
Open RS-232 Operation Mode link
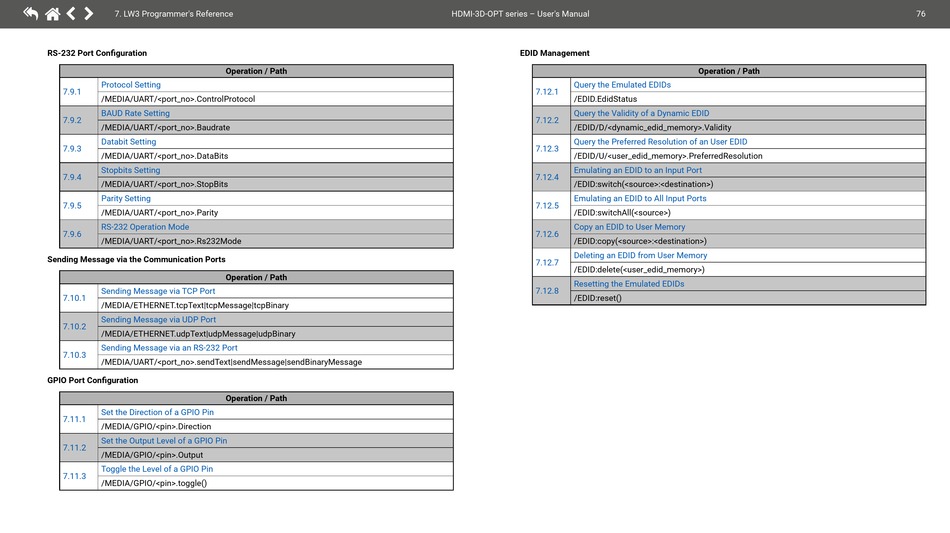click(145, 227)
